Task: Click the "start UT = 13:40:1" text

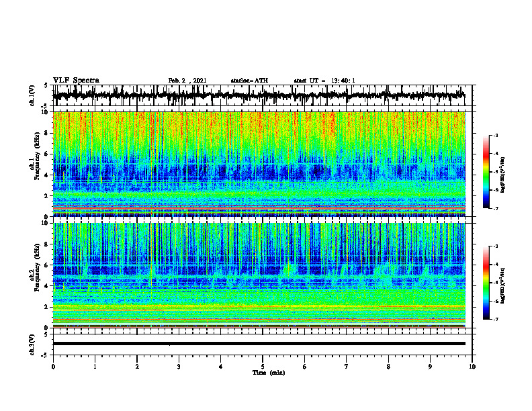Action: click(324, 81)
